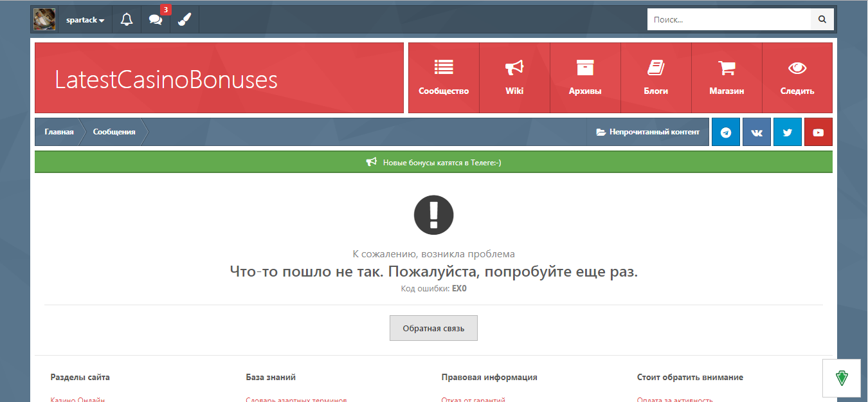The width and height of the screenshot is (868, 402).
Task: Click the search magnifier button
Action: coord(822,20)
